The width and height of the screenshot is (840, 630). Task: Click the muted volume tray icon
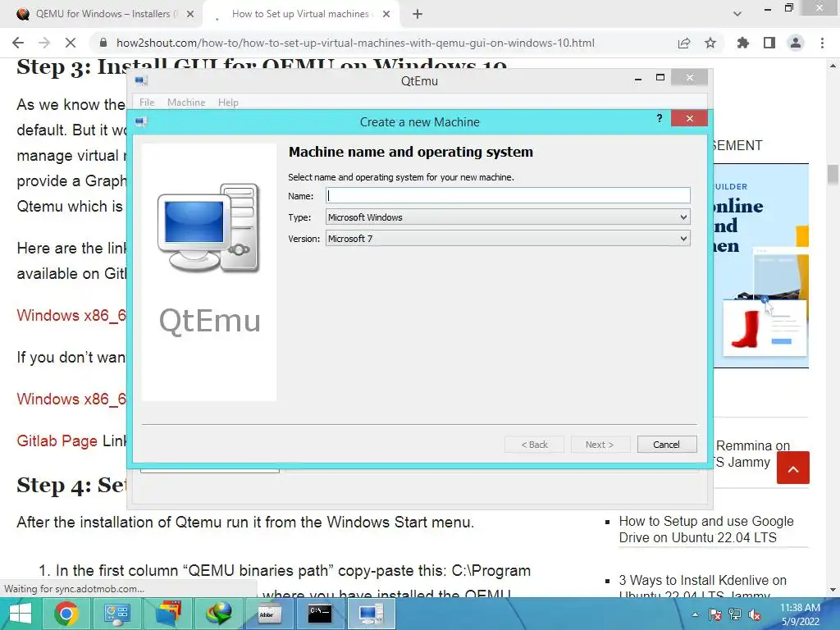[x=755, y=614]
